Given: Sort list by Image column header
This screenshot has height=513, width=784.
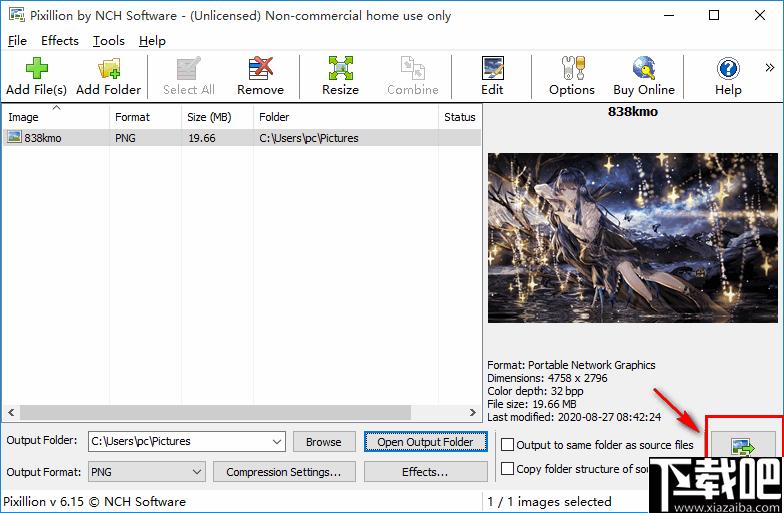Looking at the screenshot, I should [56, 117].
